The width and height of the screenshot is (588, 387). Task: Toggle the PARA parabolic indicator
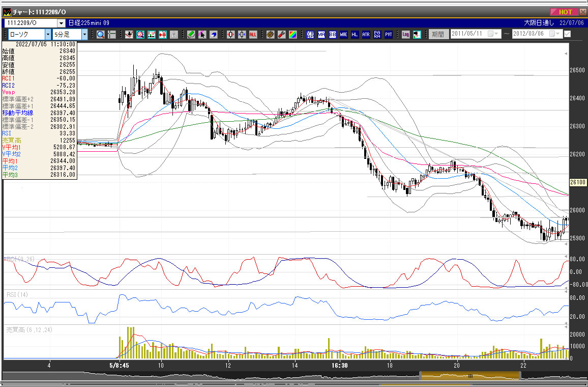pos(377,35)
